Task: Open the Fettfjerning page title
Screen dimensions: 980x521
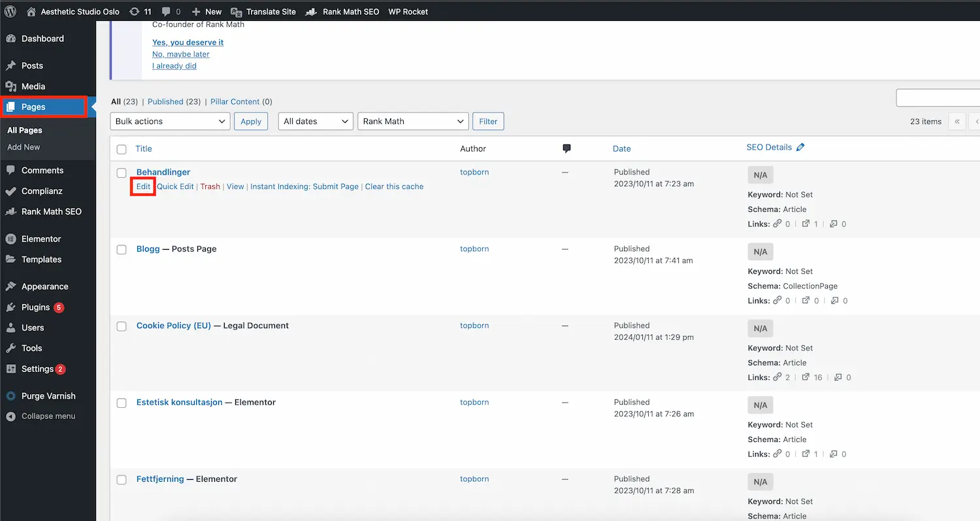Action: (160, 479)
